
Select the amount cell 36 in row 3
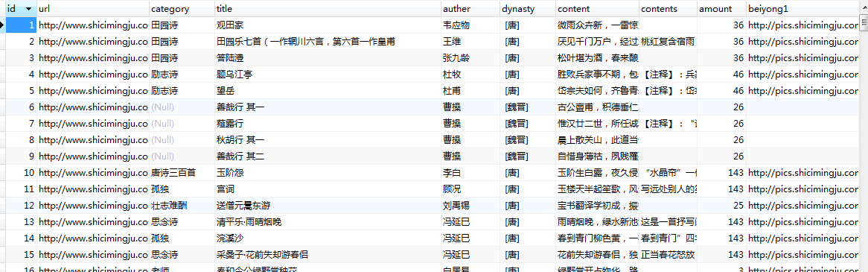(x=721, y=57)
